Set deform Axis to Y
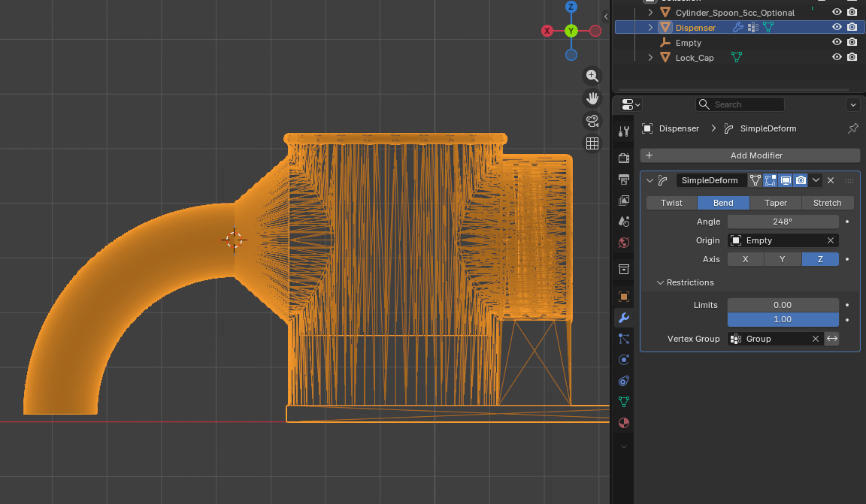Viewport: 866px width, 504px height. click(x=783, y=259)
